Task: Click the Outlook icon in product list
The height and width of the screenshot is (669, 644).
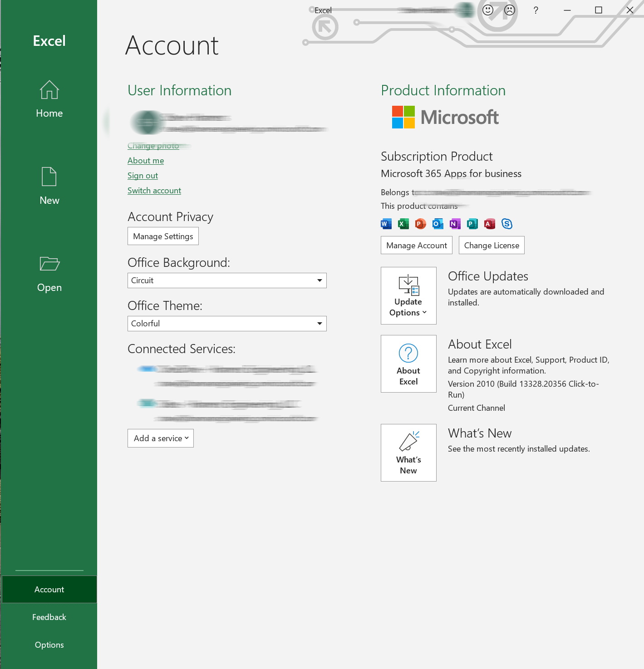Action: point(438,223)
